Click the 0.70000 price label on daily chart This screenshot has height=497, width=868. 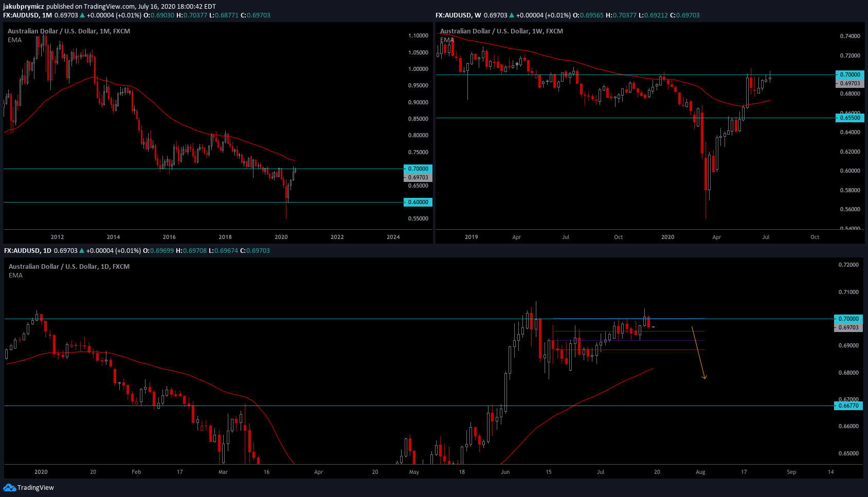pos(848,319)
